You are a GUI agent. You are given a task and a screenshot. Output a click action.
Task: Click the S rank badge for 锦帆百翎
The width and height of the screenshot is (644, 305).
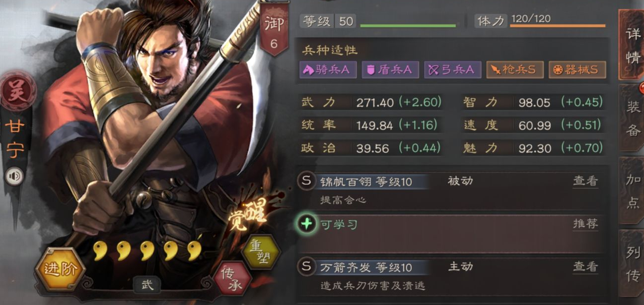306,181
